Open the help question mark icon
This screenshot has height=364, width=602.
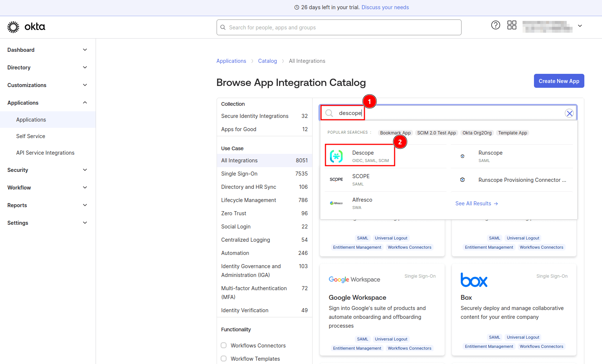click(x=495, y=25)
